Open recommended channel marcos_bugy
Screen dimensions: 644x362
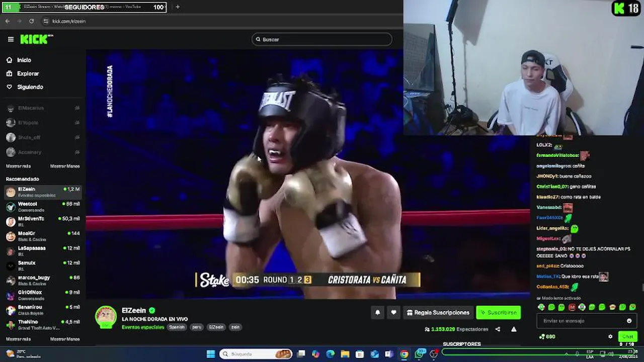pyautogui.click(x=43, y=280)
